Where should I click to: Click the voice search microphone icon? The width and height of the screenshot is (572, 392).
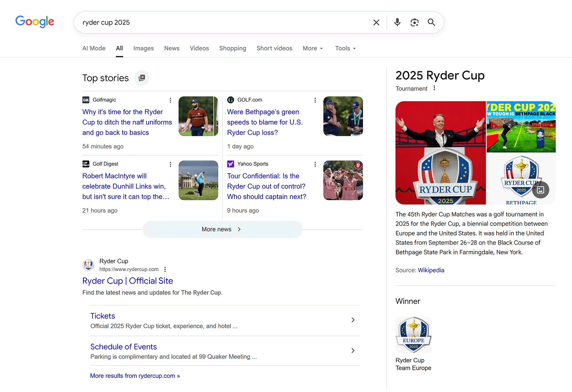point(397,22)
